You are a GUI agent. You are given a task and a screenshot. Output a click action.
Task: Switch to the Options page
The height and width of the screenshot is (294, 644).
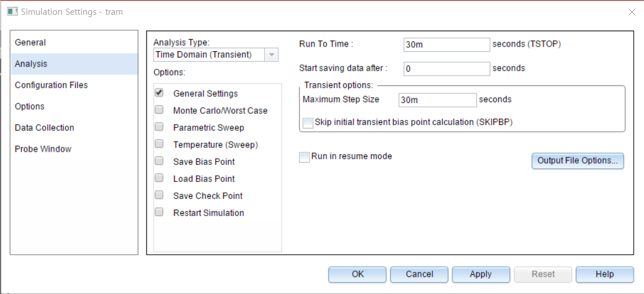[x=74, y=106]
